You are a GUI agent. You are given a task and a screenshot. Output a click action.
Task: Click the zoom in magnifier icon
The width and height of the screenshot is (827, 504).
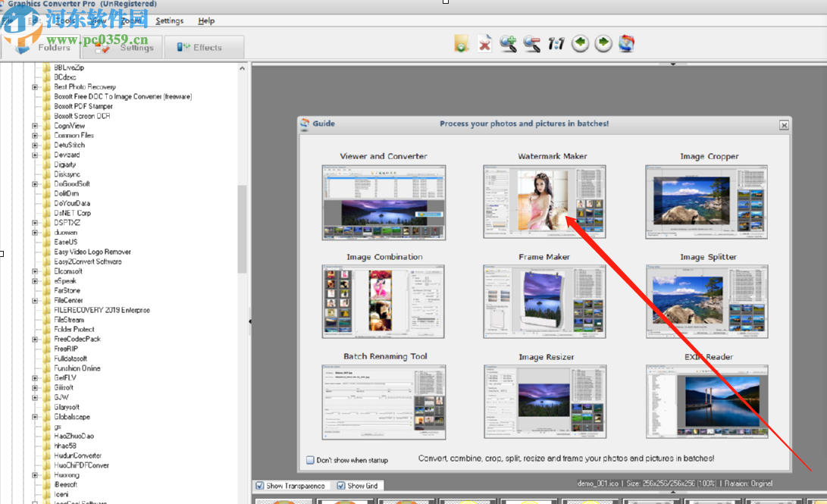pos(508,44)
